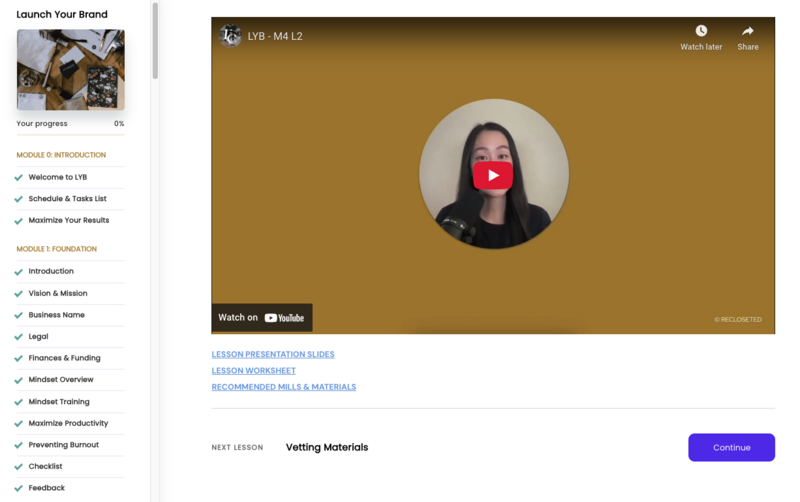Screen dimensions: 800x502
Task: Open the Welcome to LYB lesson
Action: [x=58, y=177]
